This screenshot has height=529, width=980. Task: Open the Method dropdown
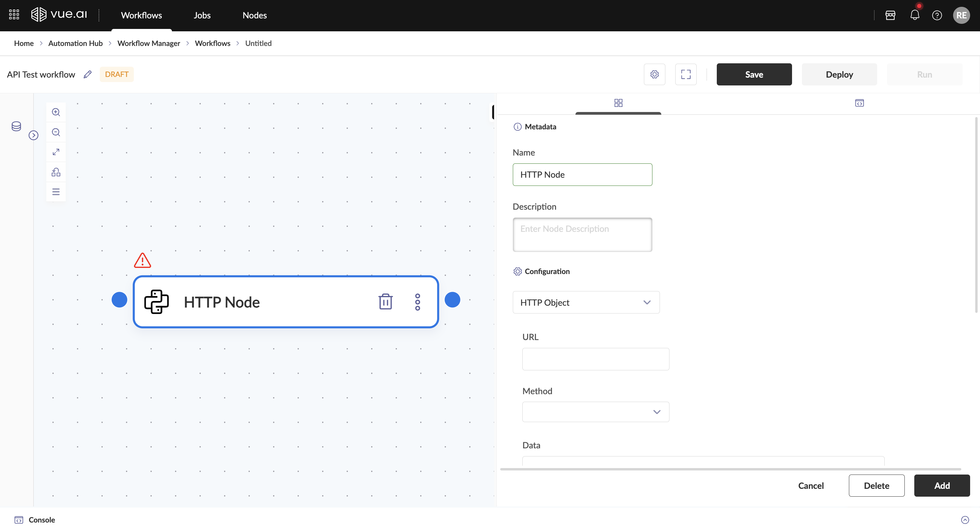point(595,412)
